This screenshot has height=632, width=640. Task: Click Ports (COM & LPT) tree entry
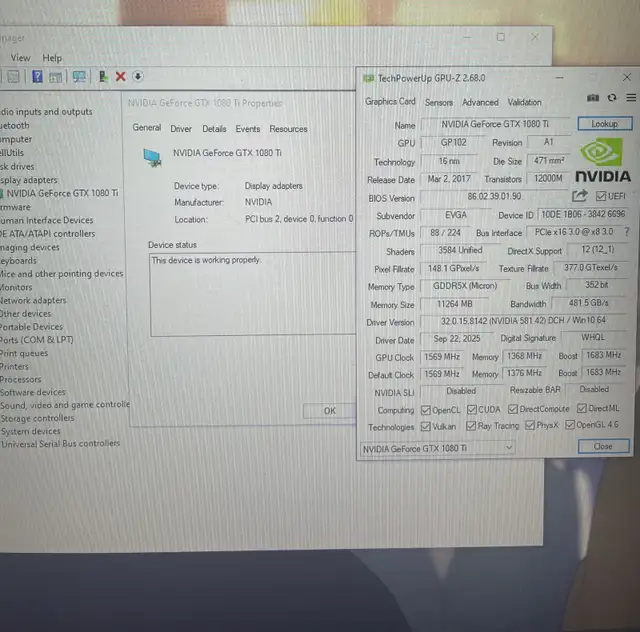[37, 340]
